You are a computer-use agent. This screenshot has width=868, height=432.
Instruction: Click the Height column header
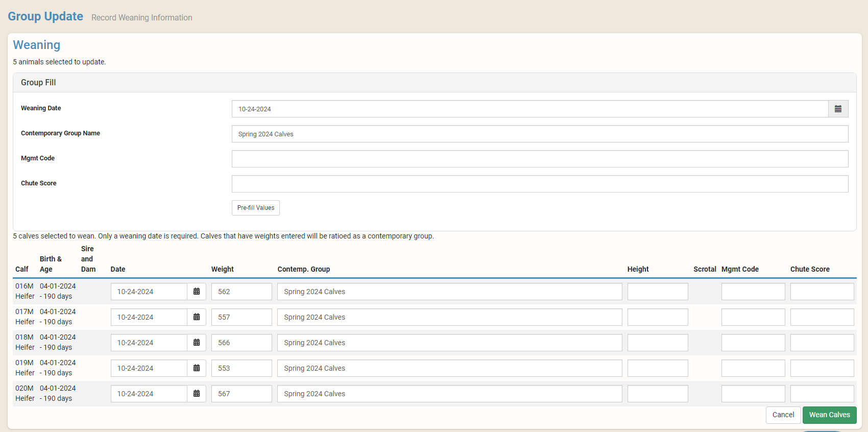(638, 269)
